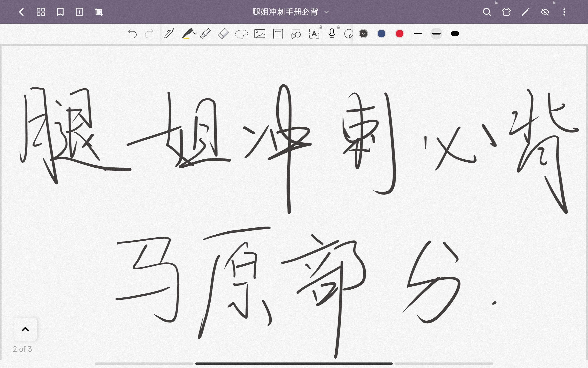Start audio recording with microphone icon
Viewport: 588px width, 368px height.
click(332, 34)
